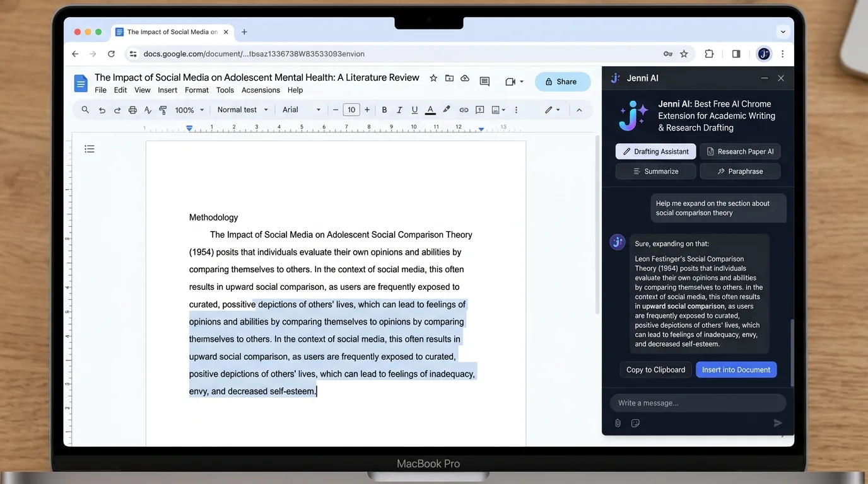Open comment history icon
This screenshot has height=484, width=868.
point(484,81)
